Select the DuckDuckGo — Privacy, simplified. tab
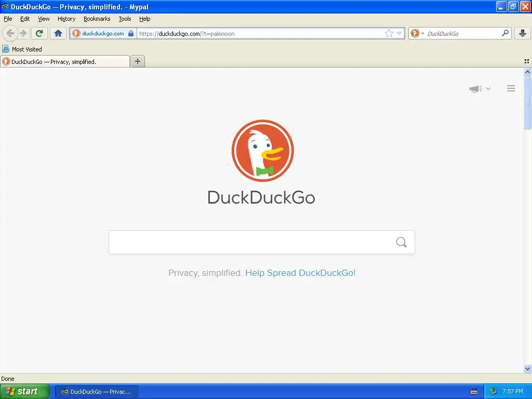This screenshot has height=399, width=532. tap(65, 61)
